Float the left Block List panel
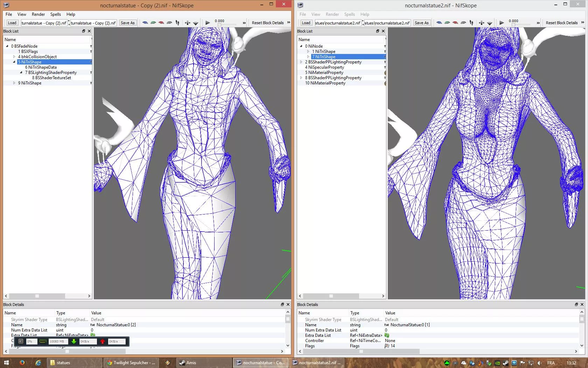Image resolution: width=588 pixels, height=368 pixels. click(84, 31)
